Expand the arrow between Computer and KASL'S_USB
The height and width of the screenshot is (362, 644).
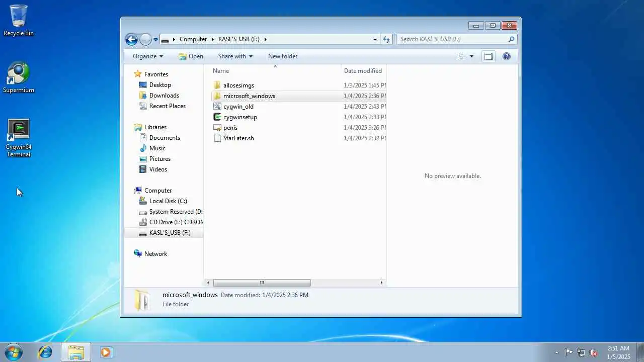click(x=212, y=39)
